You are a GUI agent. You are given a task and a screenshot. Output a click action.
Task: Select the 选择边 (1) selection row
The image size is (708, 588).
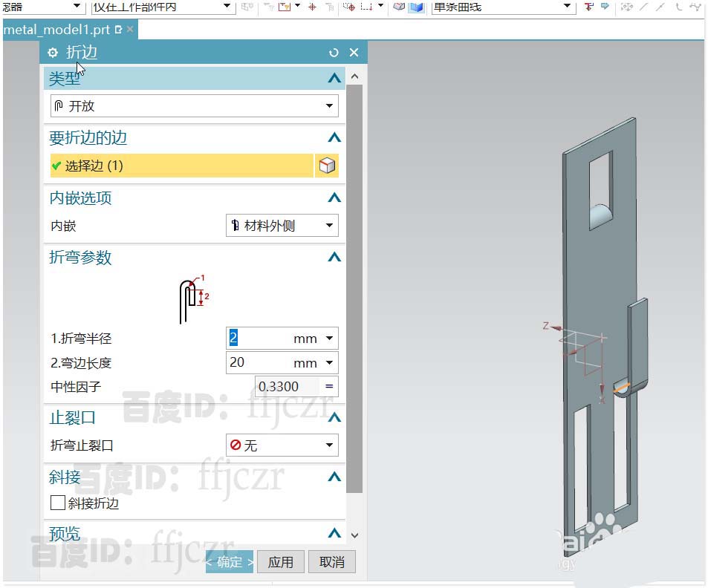(182, 166)
